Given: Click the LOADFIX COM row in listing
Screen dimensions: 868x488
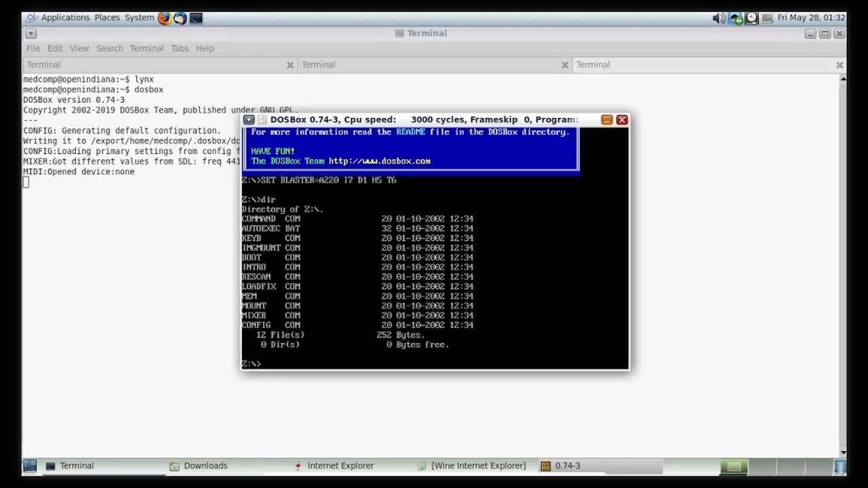Looking at the screenshot, I should pos(357,287).
